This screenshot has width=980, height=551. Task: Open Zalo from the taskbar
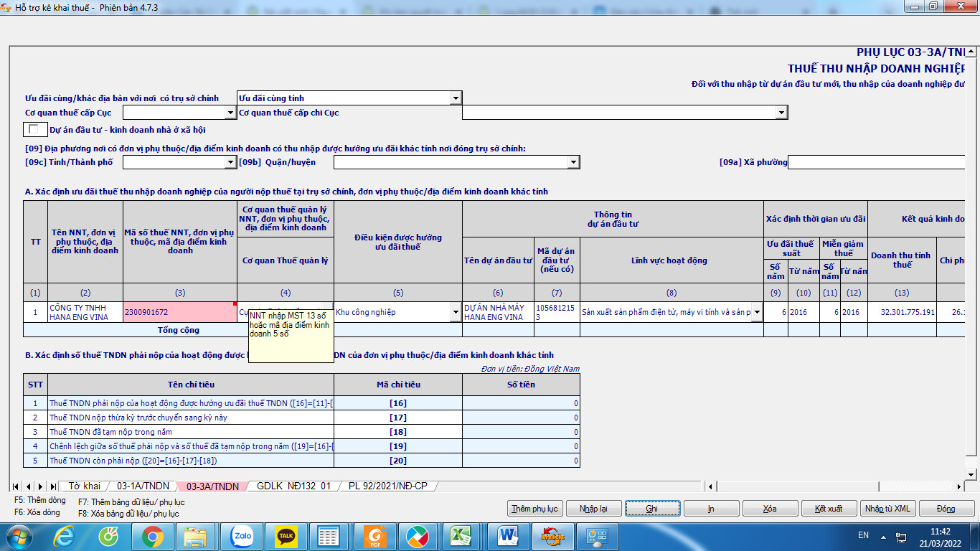tap(242, 536)
